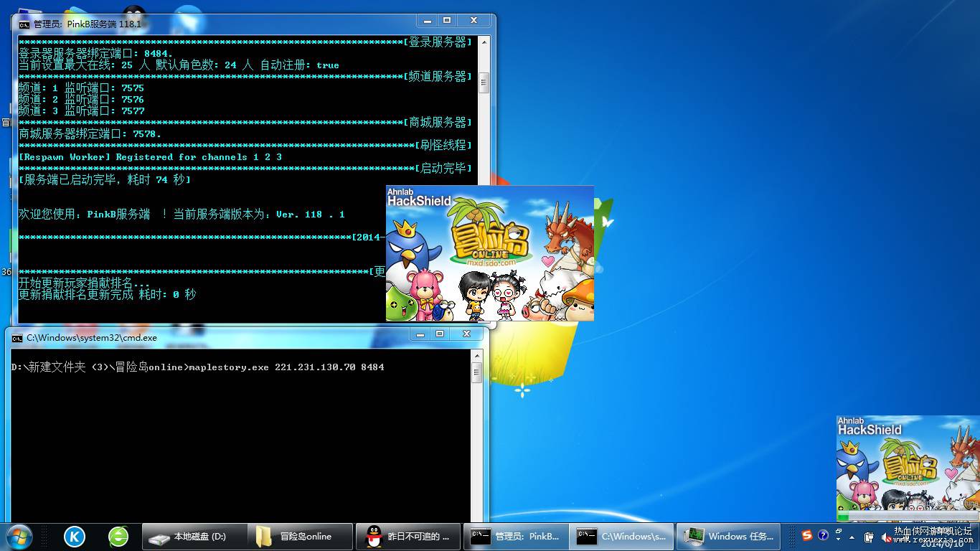Screen dimensions: 980x551
Task: Click cmd.exe window system menu icon
Action: [x=17, y=338]
